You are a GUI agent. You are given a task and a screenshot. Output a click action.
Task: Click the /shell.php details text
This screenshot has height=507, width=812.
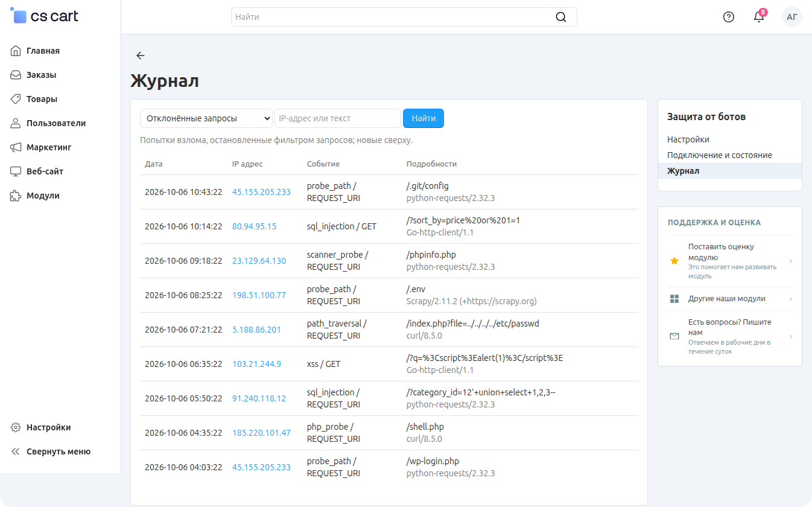(425, 427)
